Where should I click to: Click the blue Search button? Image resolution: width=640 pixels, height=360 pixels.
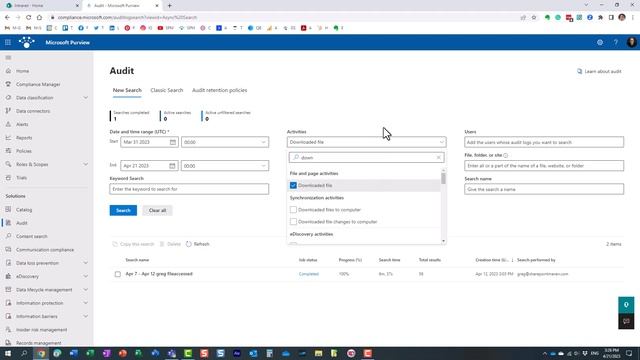(123, 211)
